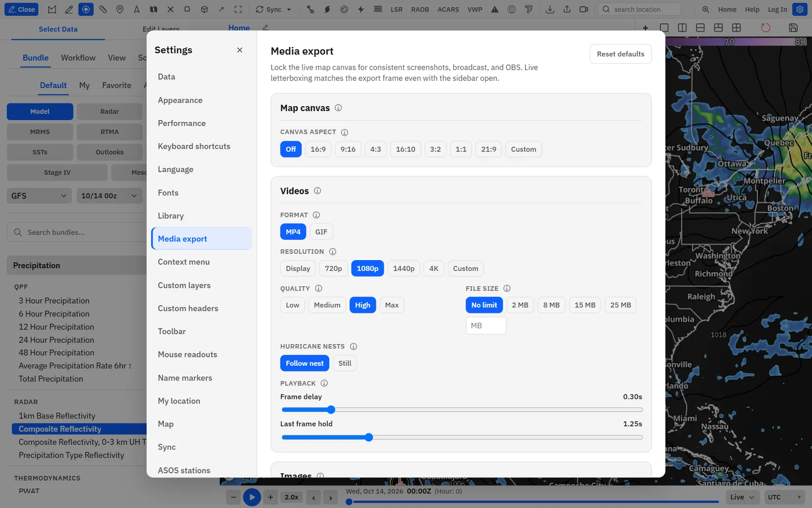Click the warning triangle alerts icon
This screenshot has width=812, height=508.
click(495, 9)
